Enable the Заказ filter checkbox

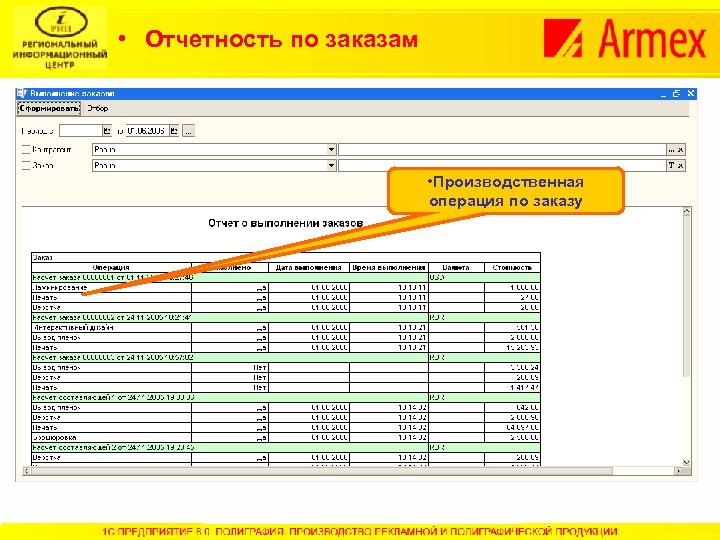(x=26, y=165)
